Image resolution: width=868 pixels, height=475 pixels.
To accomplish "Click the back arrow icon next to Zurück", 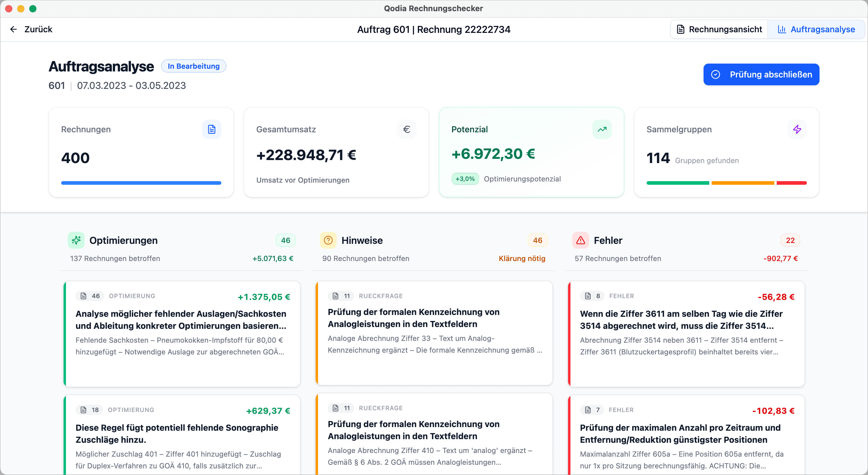I will point(14,29).
